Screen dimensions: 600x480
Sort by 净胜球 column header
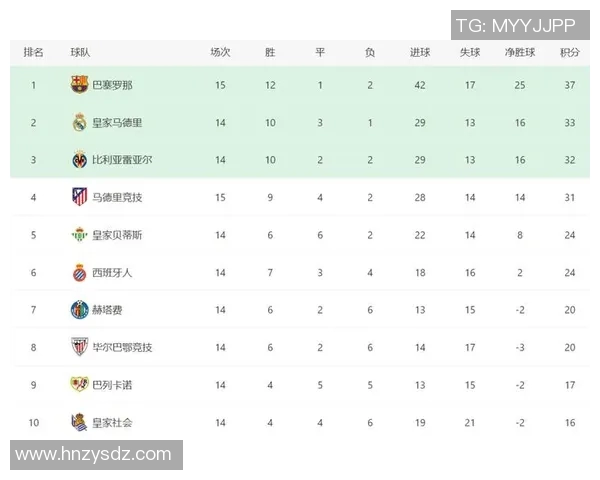[x=520, y=52]
